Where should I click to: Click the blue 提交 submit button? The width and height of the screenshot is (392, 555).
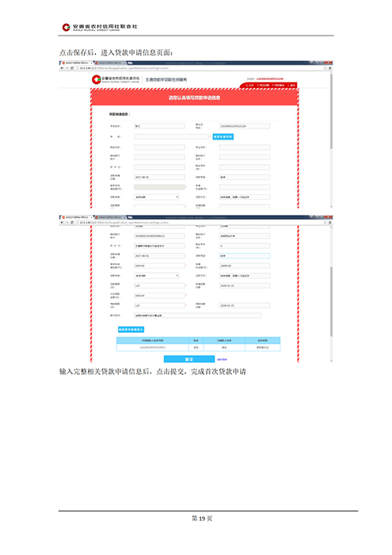click(x=189, y=359)
